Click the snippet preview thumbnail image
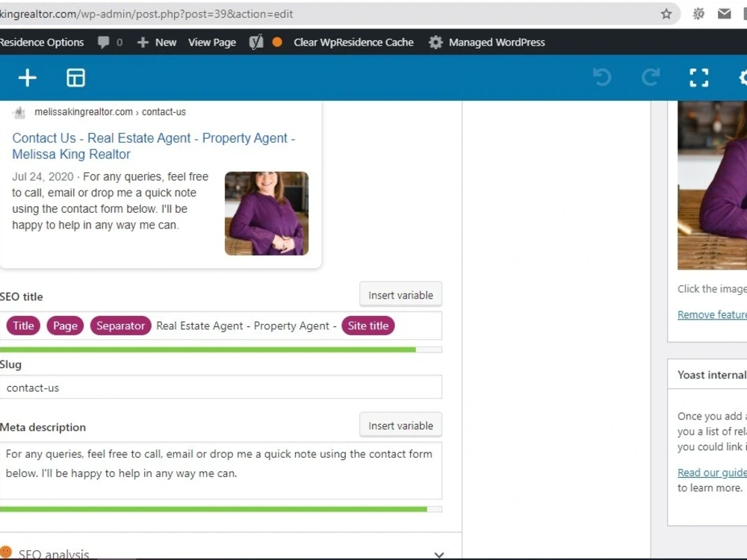This screenshot has height=560, width=747. click(267, 214)
